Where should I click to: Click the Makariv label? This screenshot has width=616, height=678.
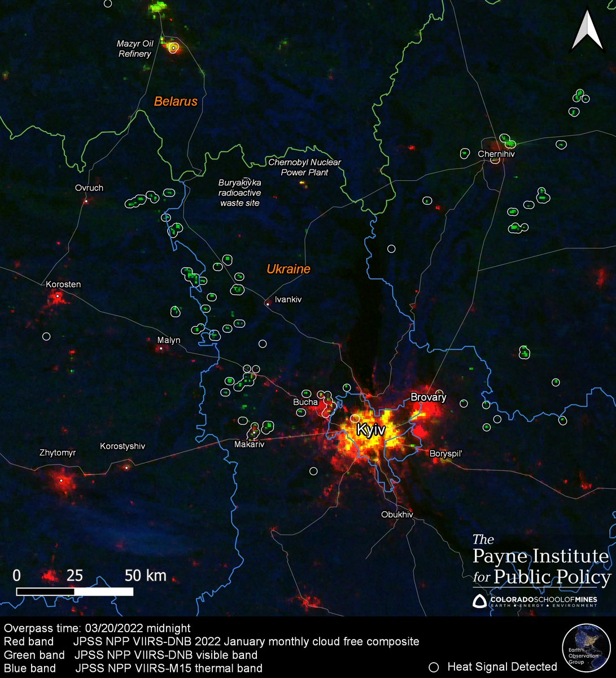tap(249, 445)
